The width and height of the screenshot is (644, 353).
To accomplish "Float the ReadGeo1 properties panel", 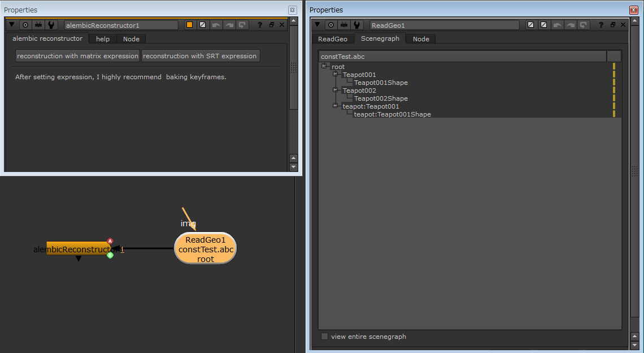I will (x=613, y=25).
